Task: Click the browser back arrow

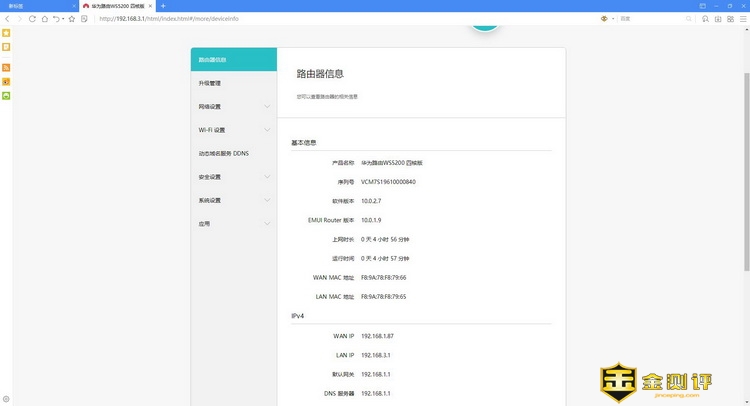Action: (8, 18)
